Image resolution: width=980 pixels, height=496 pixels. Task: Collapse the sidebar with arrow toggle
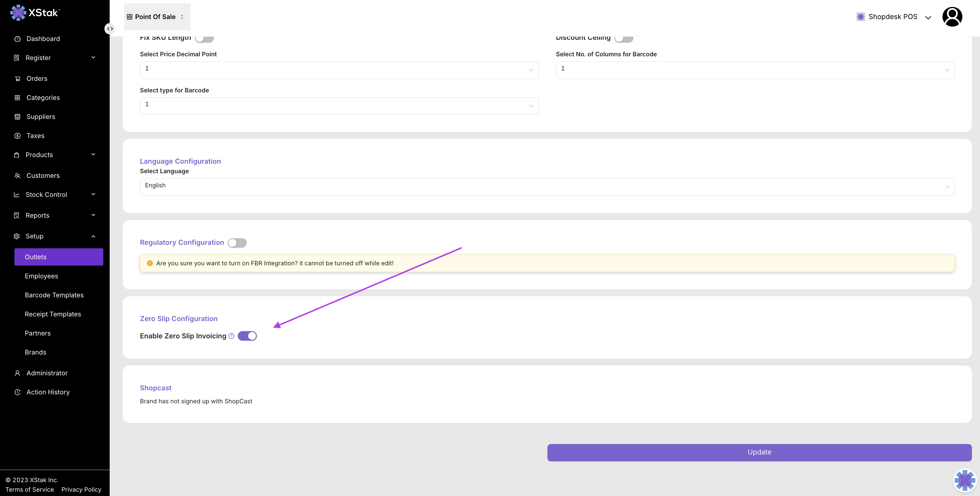pos(110,29)
